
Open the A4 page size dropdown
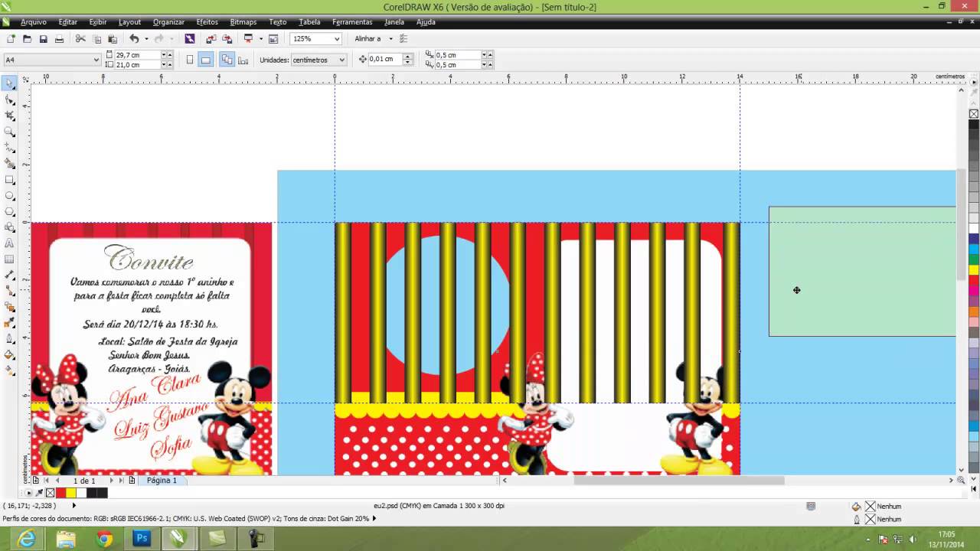coord(96,60)
